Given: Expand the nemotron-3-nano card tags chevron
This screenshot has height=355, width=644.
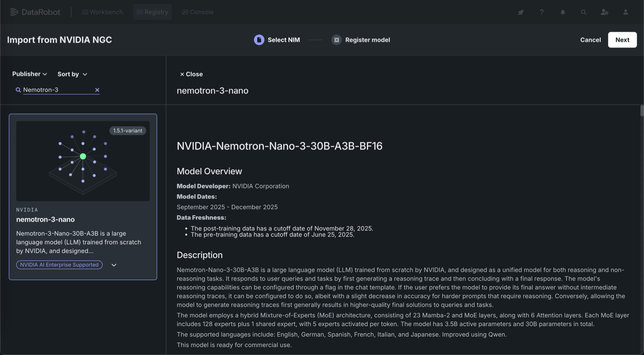Looking at the screenshot, I should click(114, 265).
